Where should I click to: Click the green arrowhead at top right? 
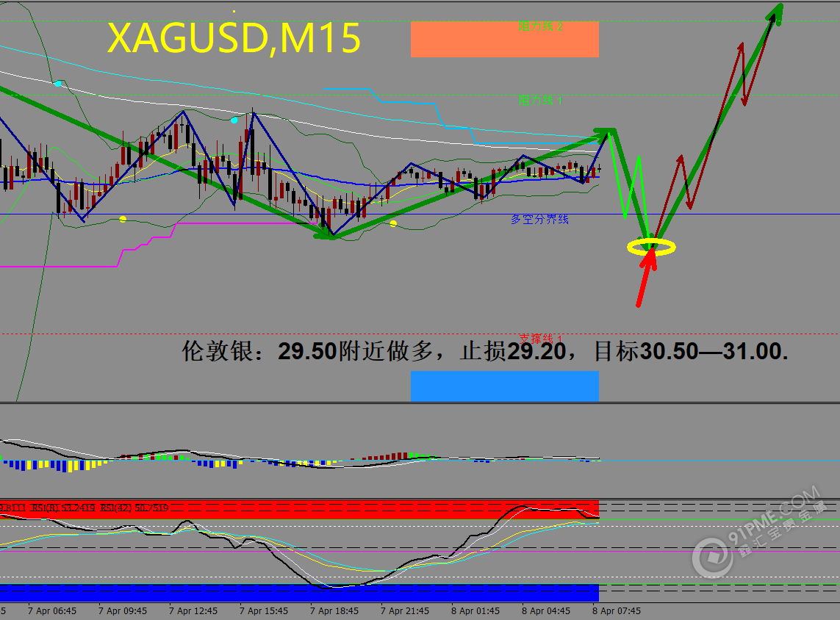(x=776, y=13)
